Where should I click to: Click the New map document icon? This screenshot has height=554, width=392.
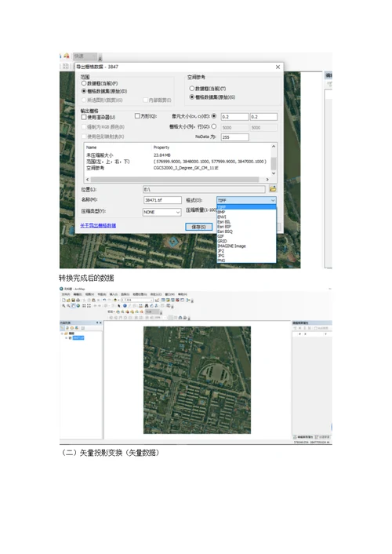click(x=64, y=300)
